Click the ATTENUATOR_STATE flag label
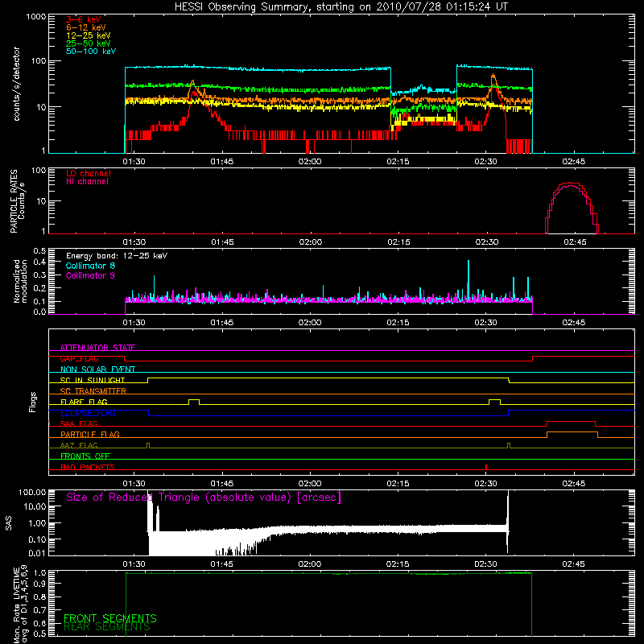 pos(97,348)
